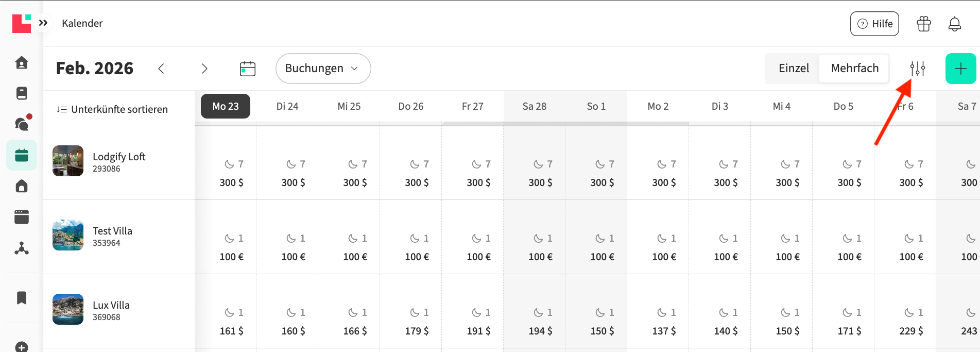980x352 pixels.
Task: Open the Lodgify Loft thumbnail
Action: tap(68, 161)
